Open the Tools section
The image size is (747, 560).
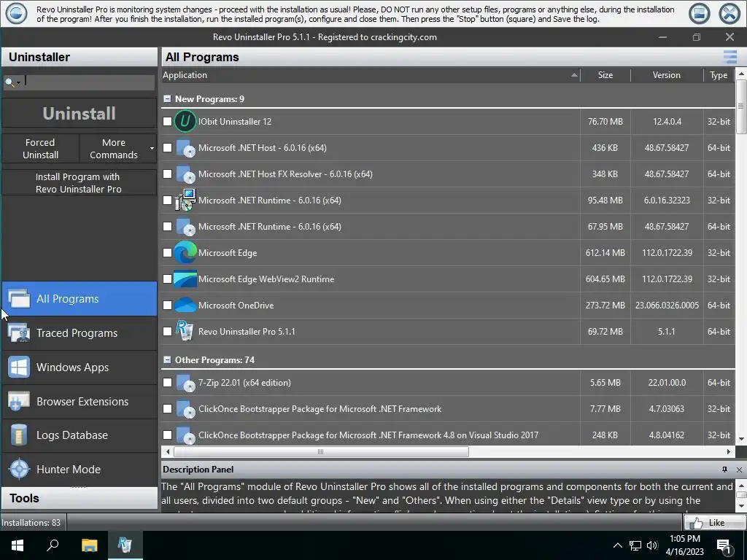coord(80,498)
